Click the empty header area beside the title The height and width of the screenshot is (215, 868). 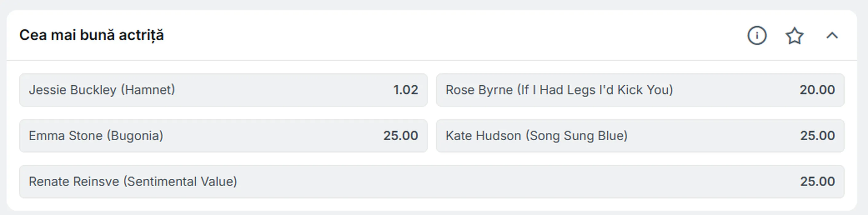pos(438,35)
